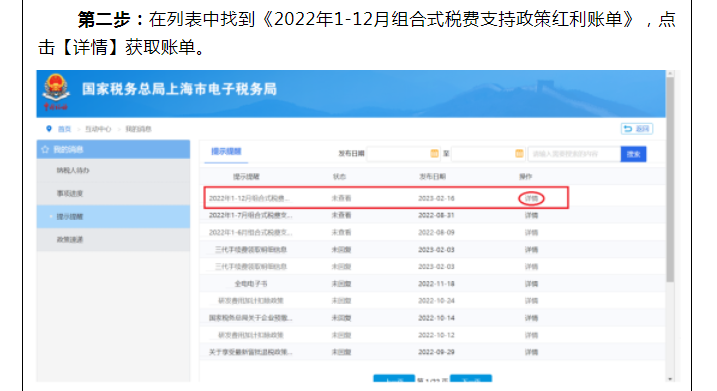
Task: Click the status cell in 2022-09-29 row
Action: (x=341, y=352)
